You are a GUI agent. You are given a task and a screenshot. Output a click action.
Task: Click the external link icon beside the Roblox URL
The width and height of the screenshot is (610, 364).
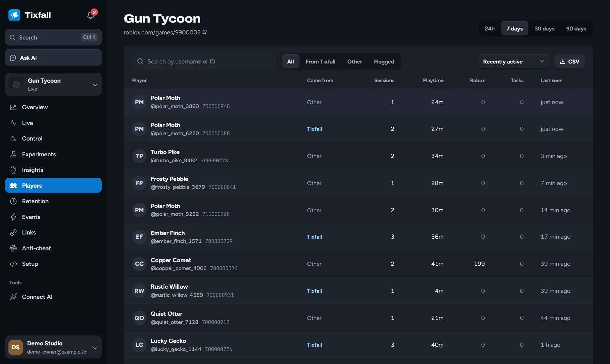pyautogui.click(x=205, y=32)
